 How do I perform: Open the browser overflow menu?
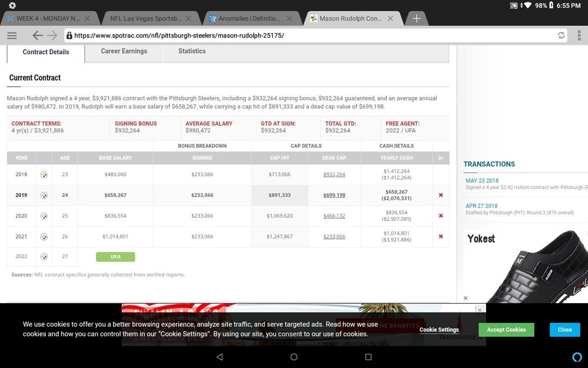(579, 35)
